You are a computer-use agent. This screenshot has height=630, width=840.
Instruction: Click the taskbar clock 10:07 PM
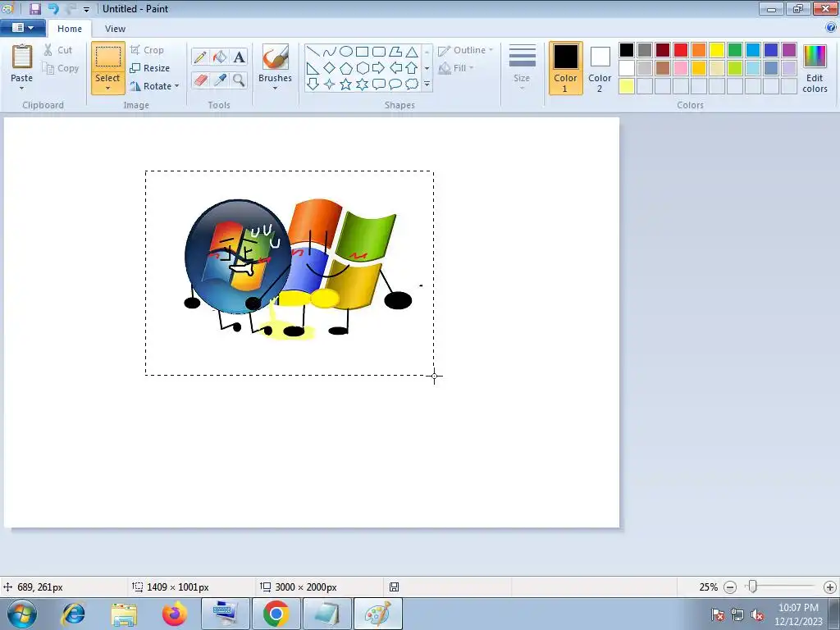click(x=798, y=608)
